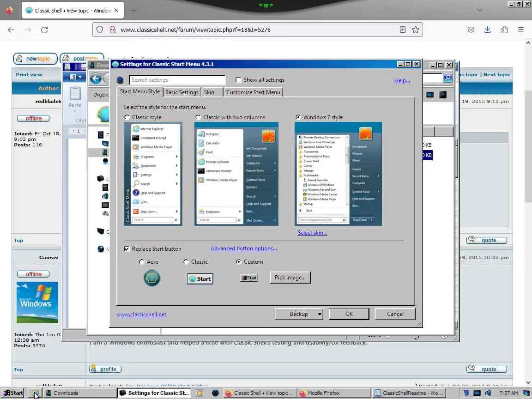Click the search magnifier icon in Explorer window
The width and height of the screenshot is (532, 399).
pyautogui.click(x=447, y=78)
